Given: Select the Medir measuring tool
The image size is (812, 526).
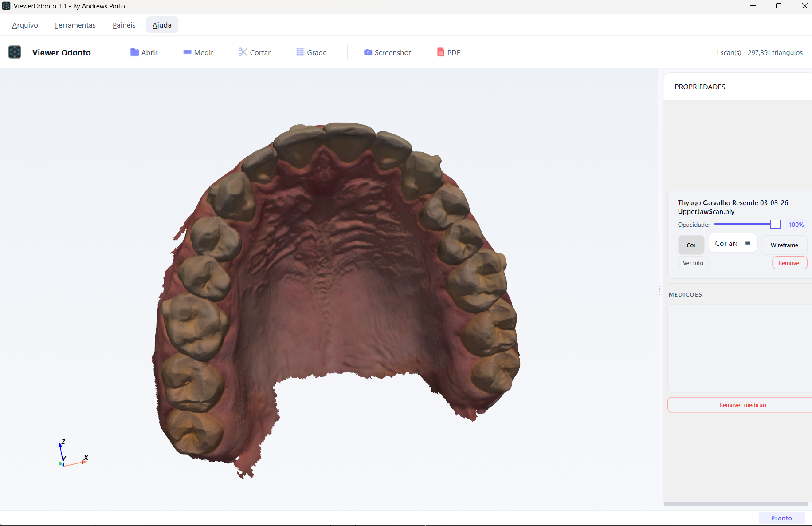Looking at the screenshot, I should 198,52.
